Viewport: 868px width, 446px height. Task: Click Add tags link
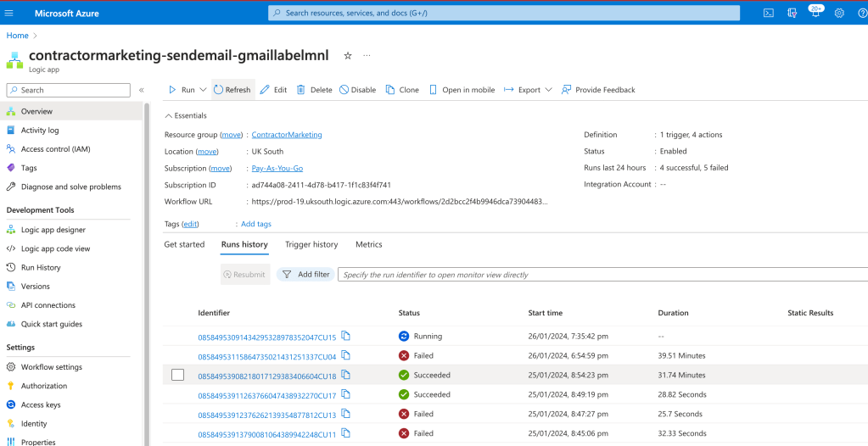(x=256, y=224)
